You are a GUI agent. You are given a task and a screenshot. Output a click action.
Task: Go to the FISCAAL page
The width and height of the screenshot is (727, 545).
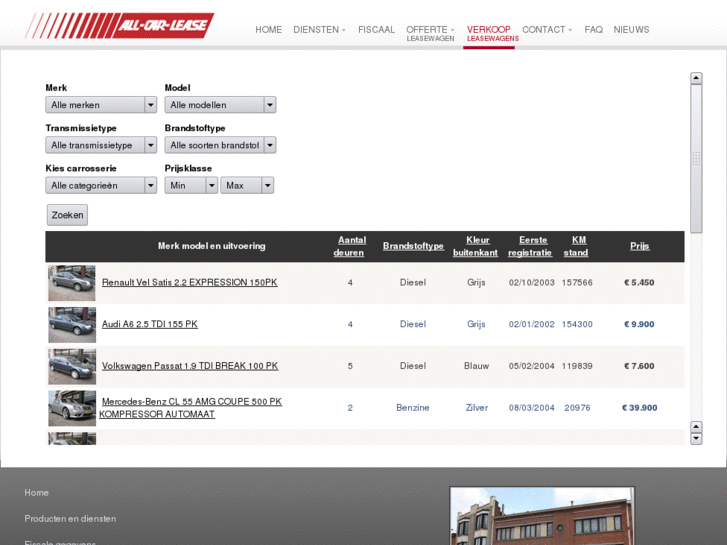(376, 30)
